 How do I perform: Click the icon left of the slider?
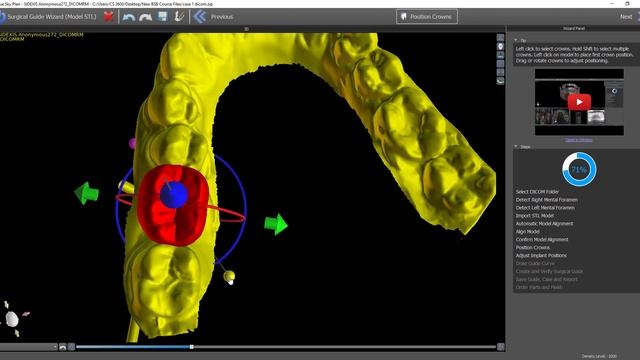pos(71,347)
